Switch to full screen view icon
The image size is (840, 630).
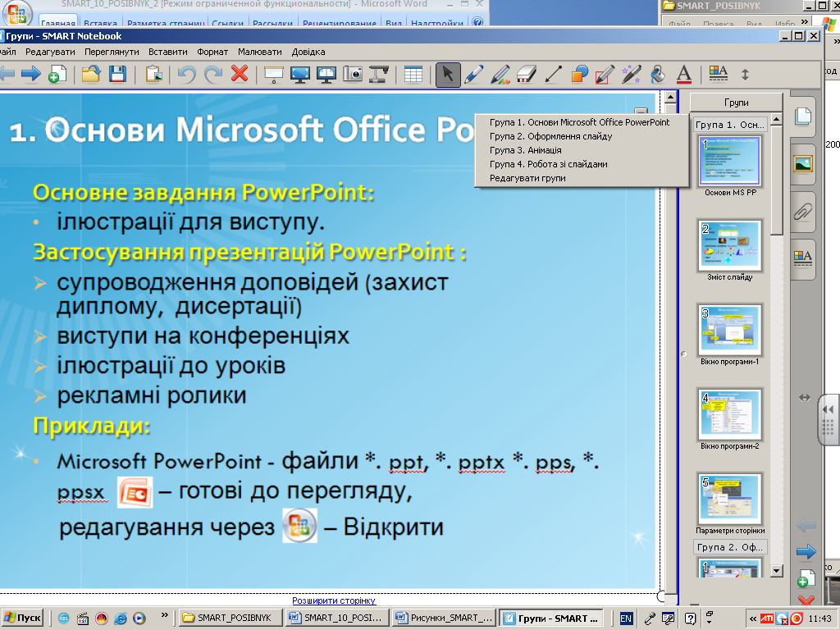[x=300, y=75]
